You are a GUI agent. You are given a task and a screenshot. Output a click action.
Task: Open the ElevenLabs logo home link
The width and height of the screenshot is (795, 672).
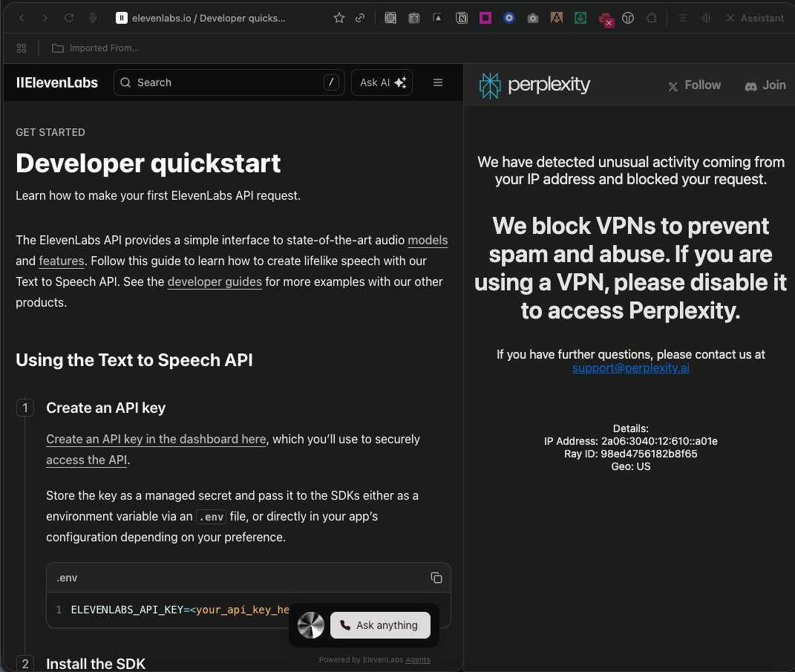click(x=56, y=82)
